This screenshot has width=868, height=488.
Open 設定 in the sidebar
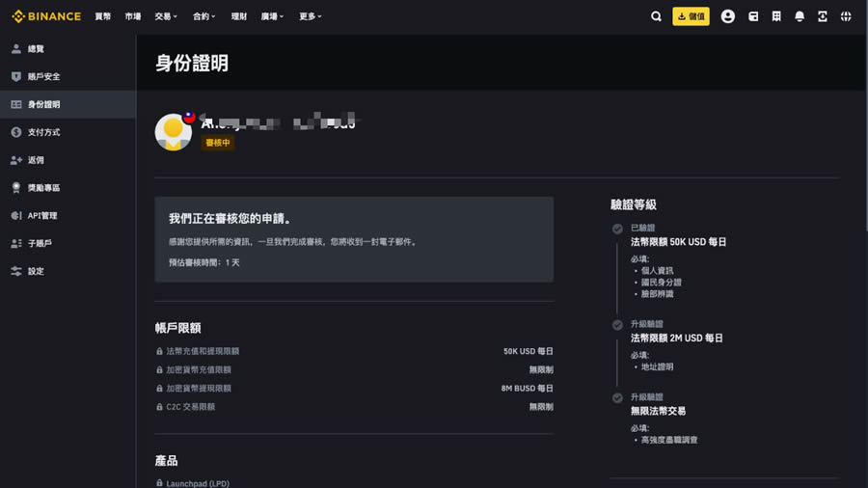(x=36, y=272)
